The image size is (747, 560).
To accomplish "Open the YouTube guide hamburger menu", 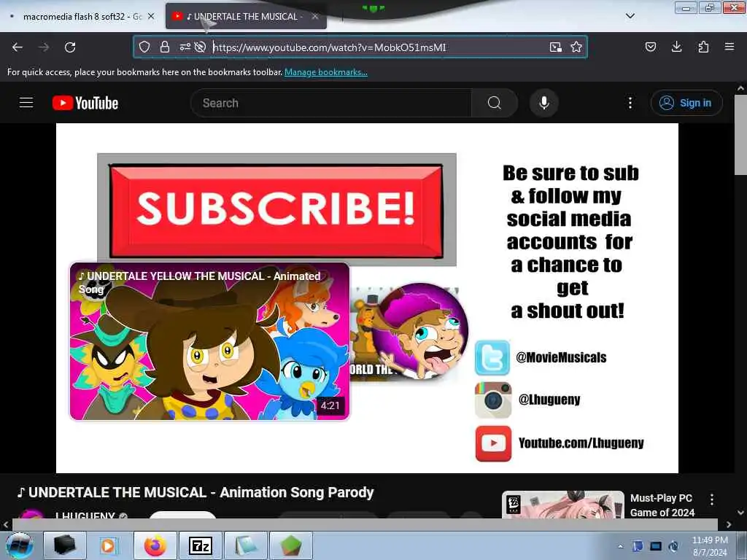I will (26, 102).
